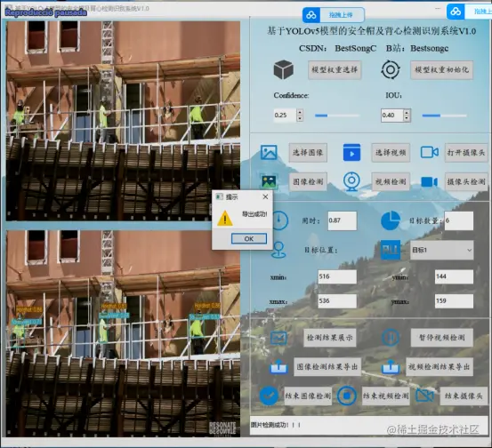Click the blue checkmark icon beside 结束图像检测
Screen dimensions: 492x448
pos(269,396)
